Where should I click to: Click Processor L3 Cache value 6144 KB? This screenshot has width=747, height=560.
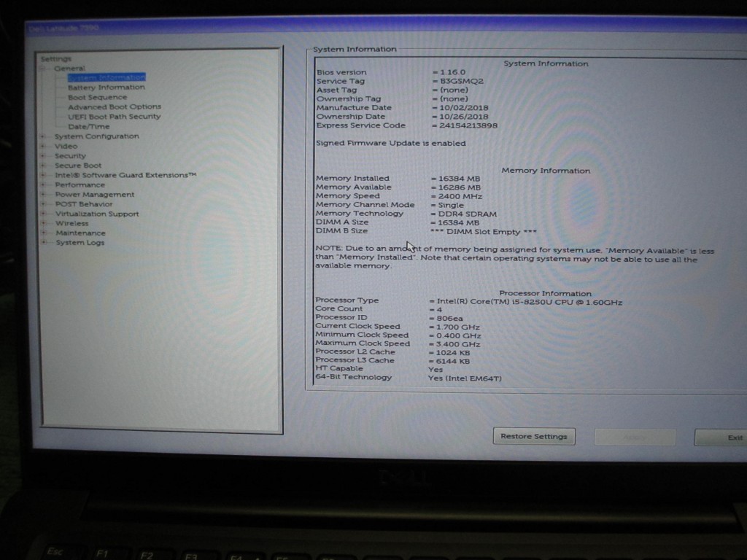click(x=452, y=362)
